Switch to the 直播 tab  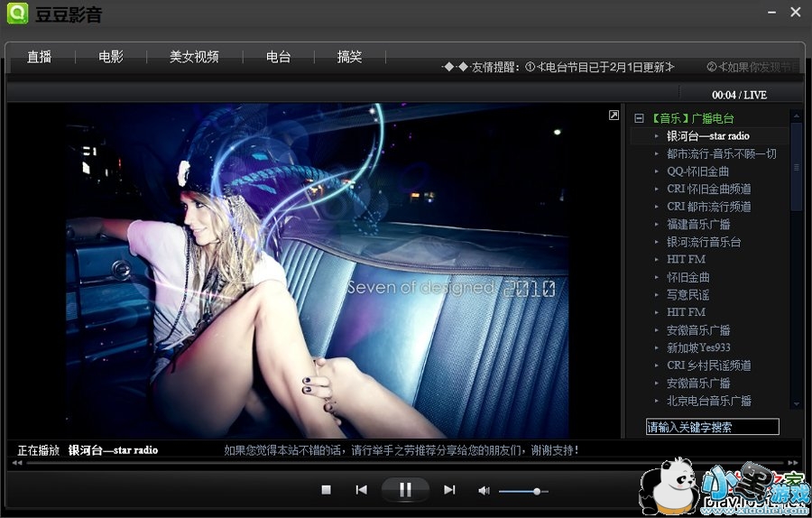tap(39, 57)
